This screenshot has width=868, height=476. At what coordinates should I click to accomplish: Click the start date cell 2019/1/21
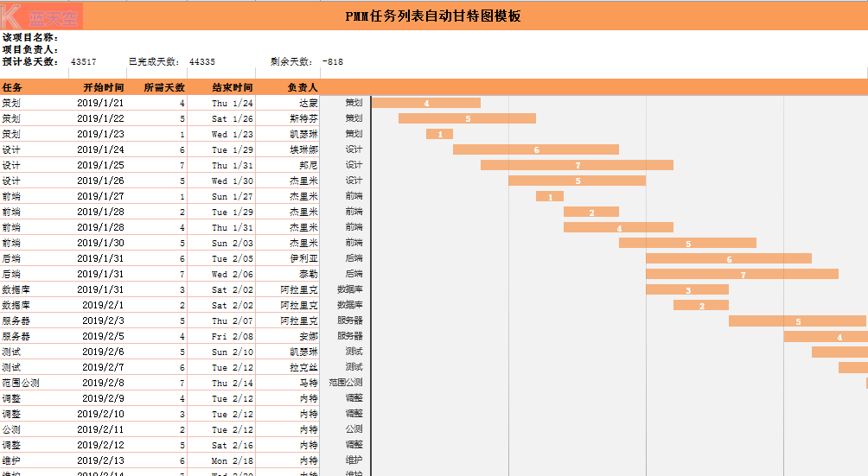point(100,104)
